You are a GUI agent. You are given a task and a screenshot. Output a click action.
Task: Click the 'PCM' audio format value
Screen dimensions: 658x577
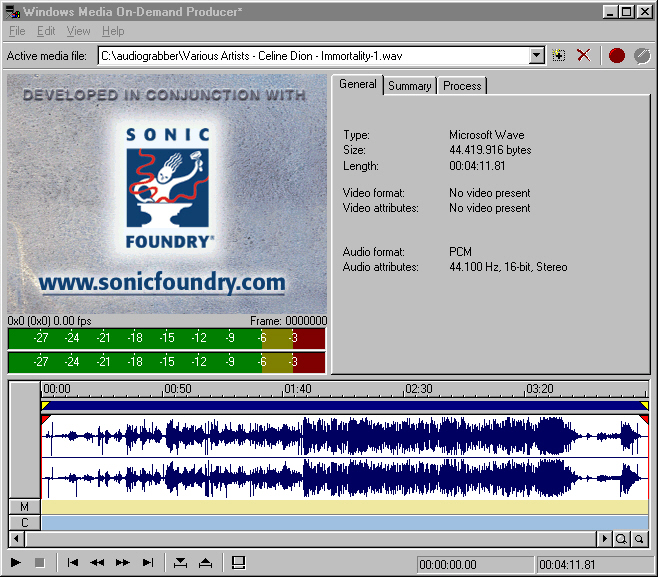pos(460,252)
